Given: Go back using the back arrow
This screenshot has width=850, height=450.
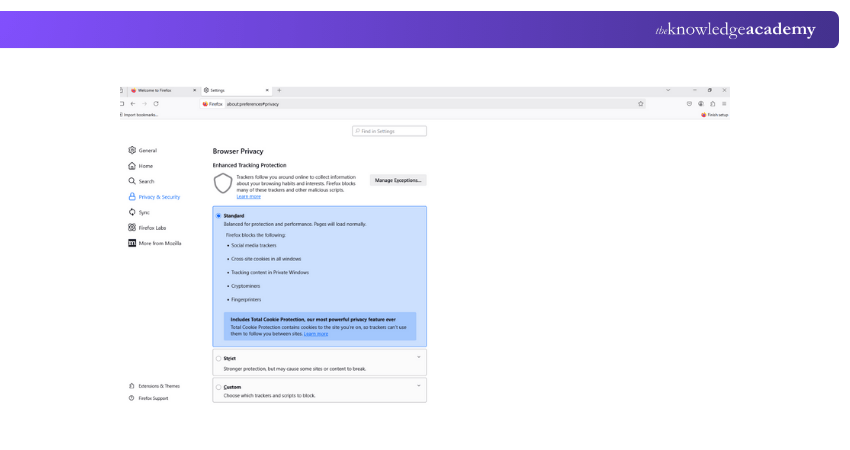Looking at the screenshot, I should [133, 104].
